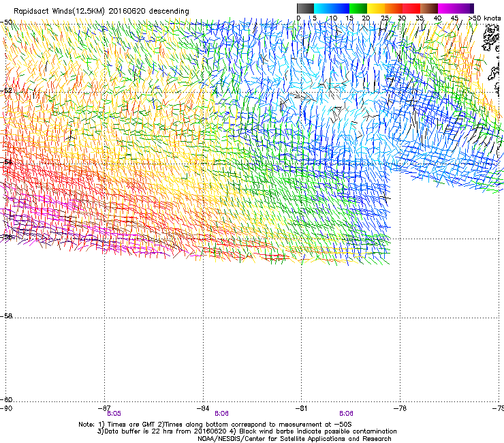
Task: Click the longitude axis label '-81'
Action: point(301,408)
